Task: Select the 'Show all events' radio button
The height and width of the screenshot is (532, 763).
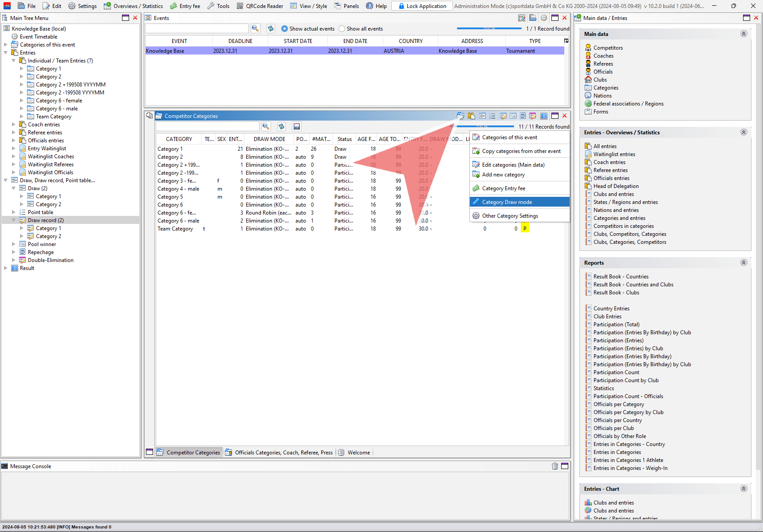Action: click(342, 29)
